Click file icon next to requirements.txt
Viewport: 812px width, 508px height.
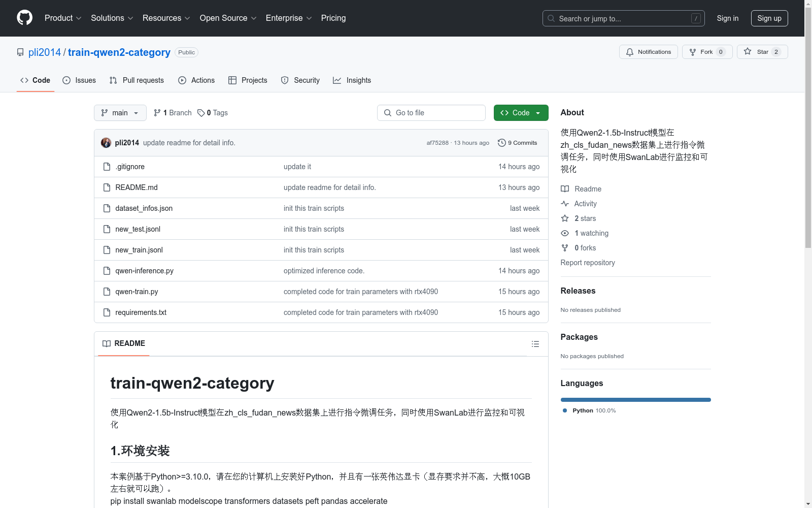107,312
